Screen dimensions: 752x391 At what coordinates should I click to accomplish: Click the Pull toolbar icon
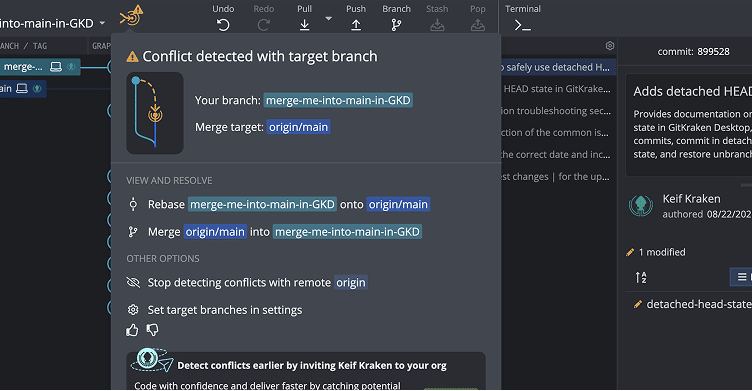(x=304, y=24)
